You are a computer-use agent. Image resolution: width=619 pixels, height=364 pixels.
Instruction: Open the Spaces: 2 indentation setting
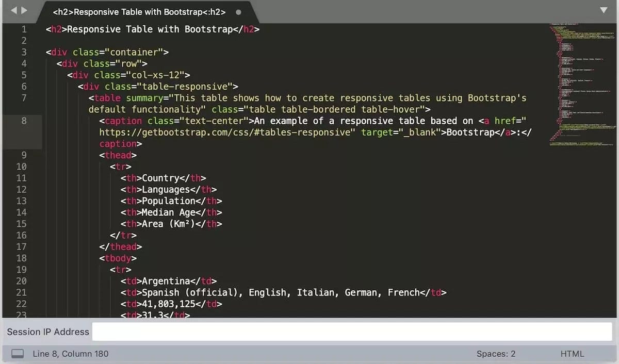[496, 354]
